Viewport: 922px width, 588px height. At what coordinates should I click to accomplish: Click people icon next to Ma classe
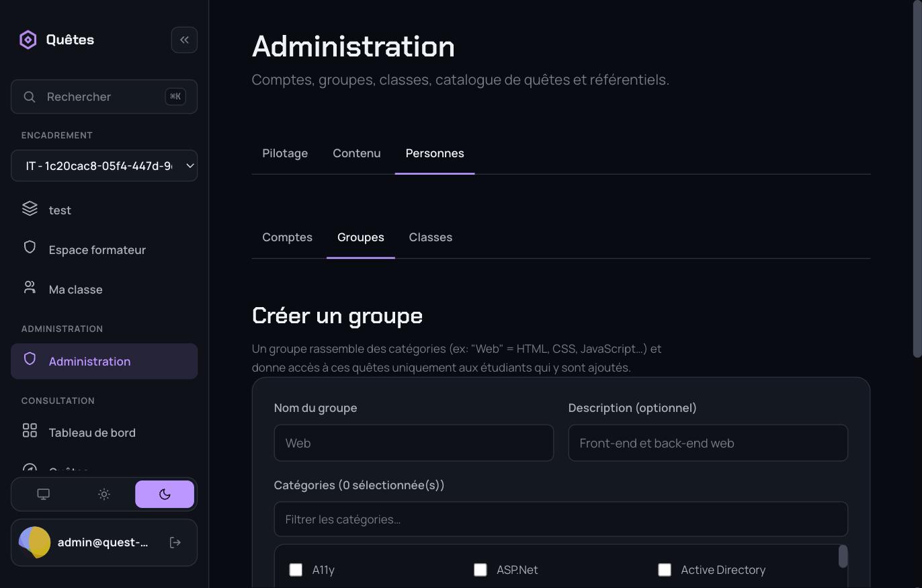tap(30, 288)
